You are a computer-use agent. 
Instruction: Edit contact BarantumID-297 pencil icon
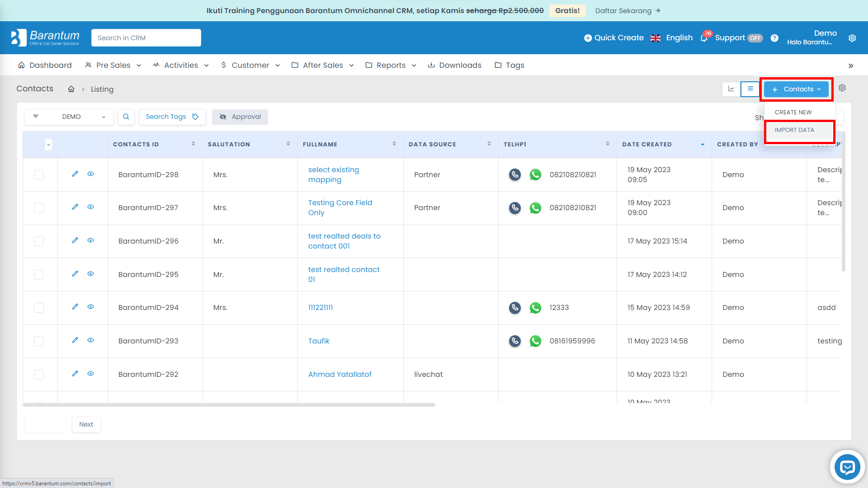coord(75,207)
